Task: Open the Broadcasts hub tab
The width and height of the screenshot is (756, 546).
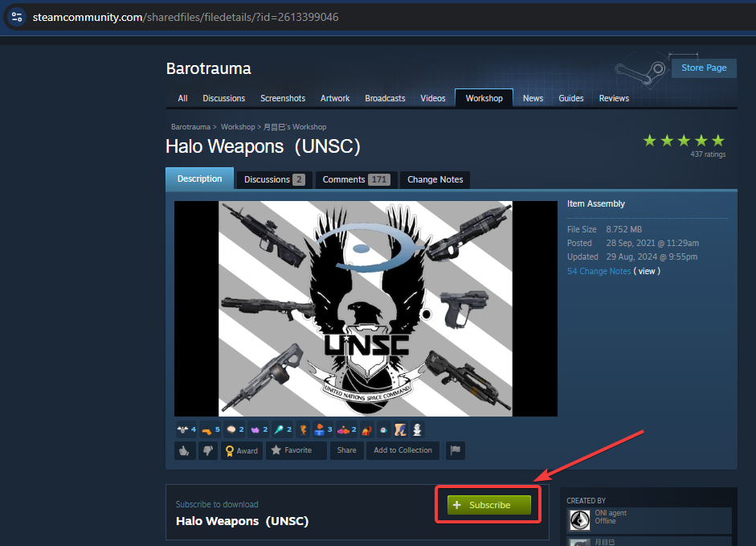Action: [x=385, y=98]
